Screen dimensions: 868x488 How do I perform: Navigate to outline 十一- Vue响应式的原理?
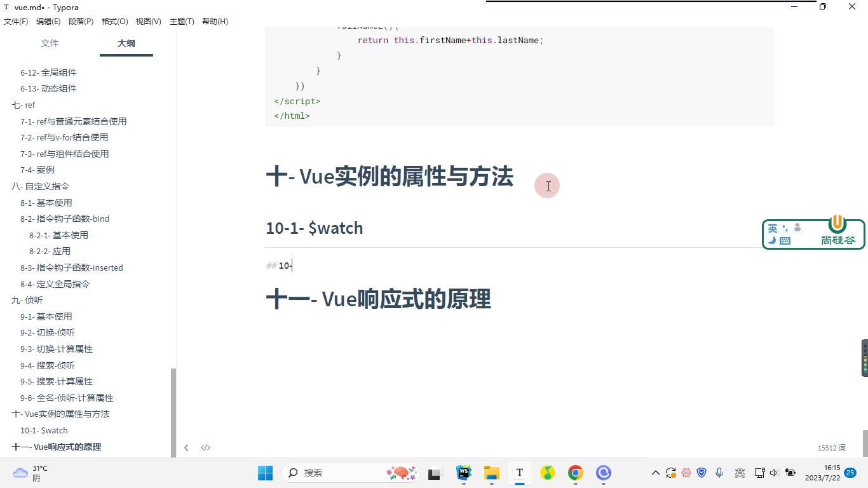(x=57, y=447)
